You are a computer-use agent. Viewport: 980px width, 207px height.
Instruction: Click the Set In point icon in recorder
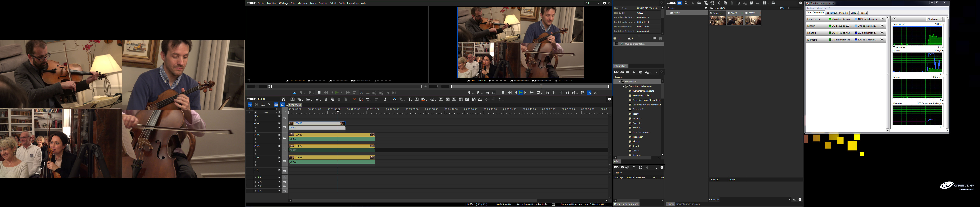470,93
